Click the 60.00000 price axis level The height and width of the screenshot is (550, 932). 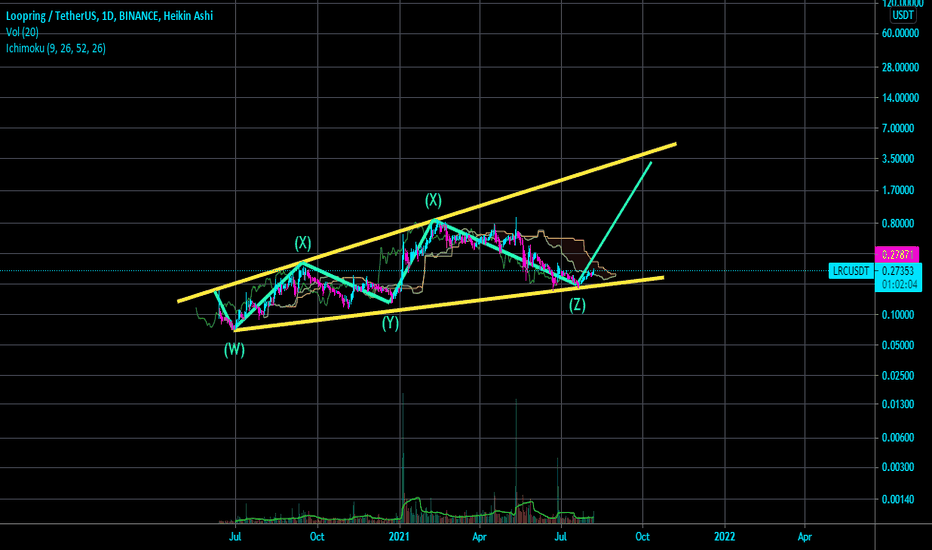900,33
